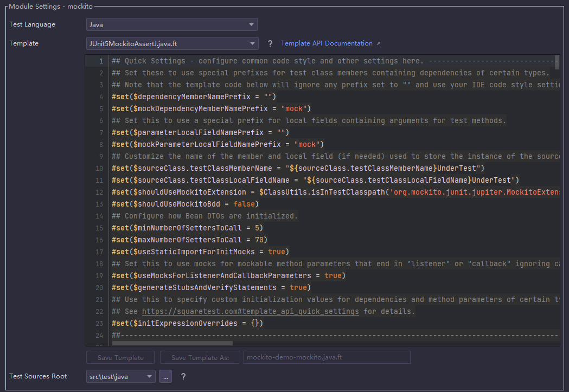Open the squaretest.com template_api_quick_settings link

pyautogui.click(x=251, y=312)
